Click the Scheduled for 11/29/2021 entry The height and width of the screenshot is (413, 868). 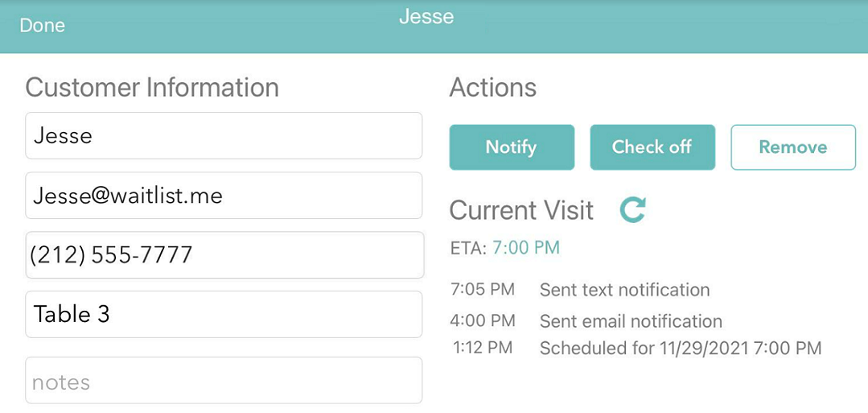point(681,348)
